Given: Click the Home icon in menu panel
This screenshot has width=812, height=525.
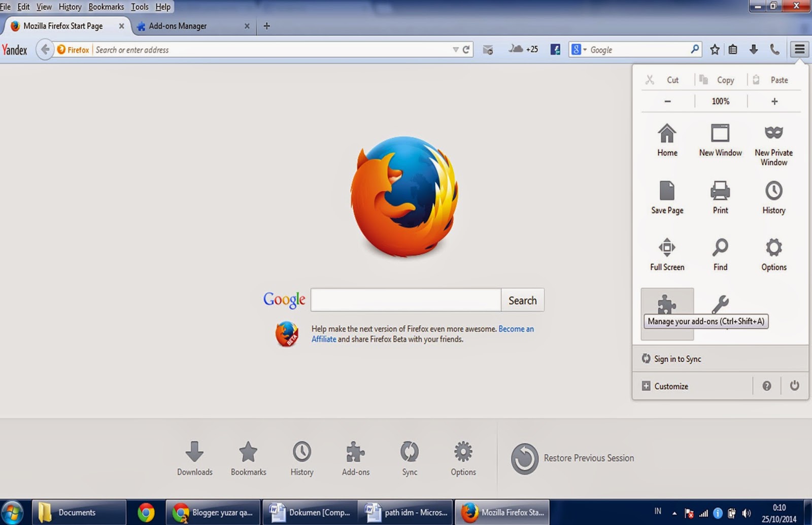Looking at the screenshot, I should [x=667, y=140].
